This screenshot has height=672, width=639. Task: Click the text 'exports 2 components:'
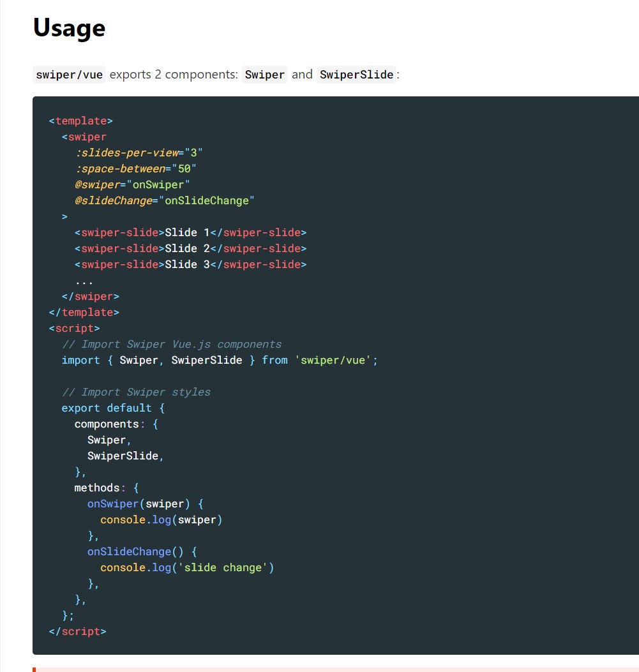click(174, 75)
